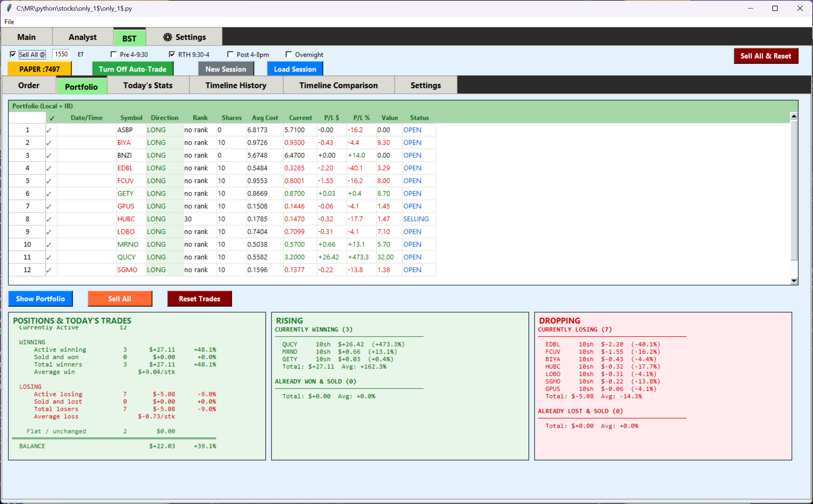The width and height of the screenshot is (813, 504).
Task: Enable the Post 4-8pm checkbox
Action: 230,54
